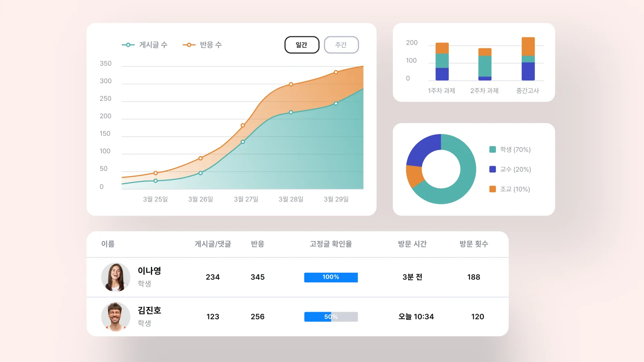Screen dimensions: 644x362
Task: Click the 3월 25일 date label
Action: [x=155, y=199]
